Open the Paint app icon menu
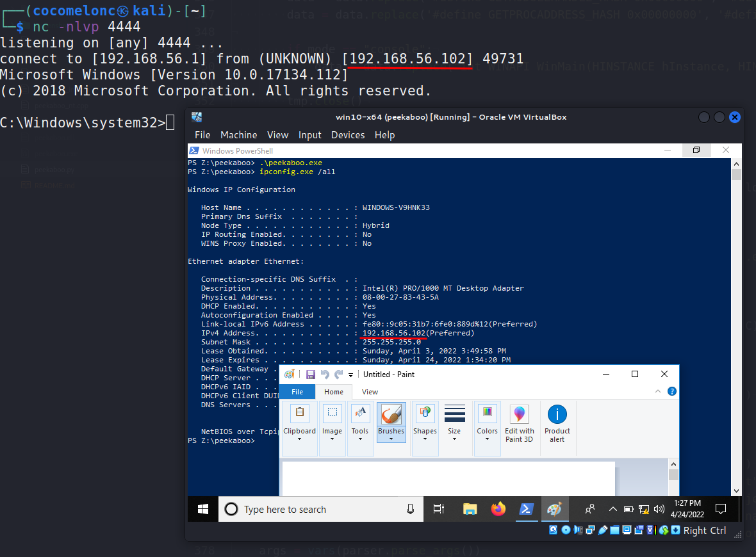This screenshot has height=557, width=756. (x=290, y=375)
